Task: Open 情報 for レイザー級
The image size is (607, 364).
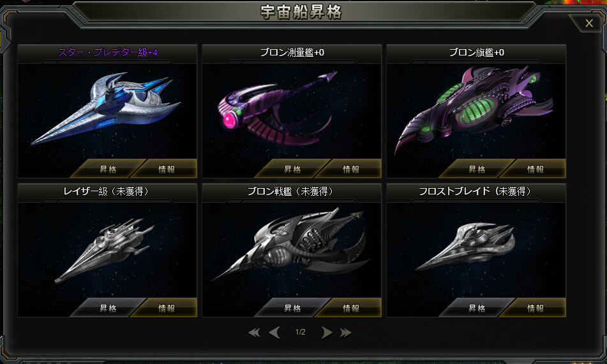Action: 167,308
